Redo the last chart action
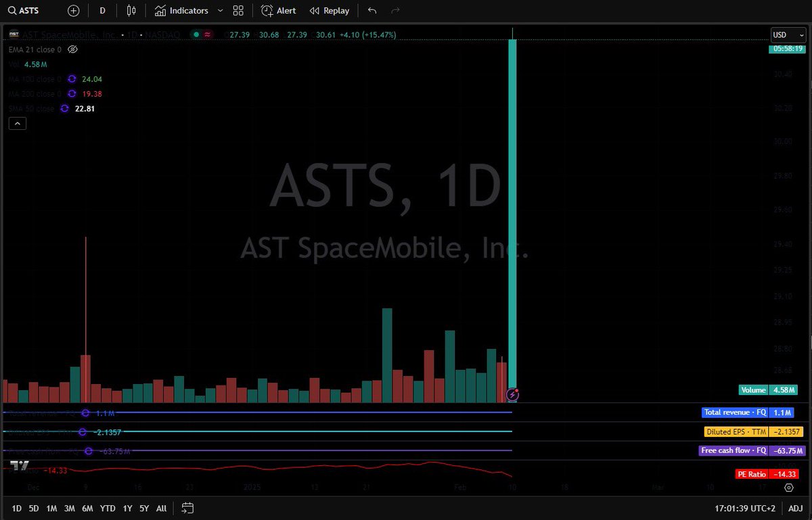Image resolution: width=812 pixels, height=520 pixels. [396, 11]
